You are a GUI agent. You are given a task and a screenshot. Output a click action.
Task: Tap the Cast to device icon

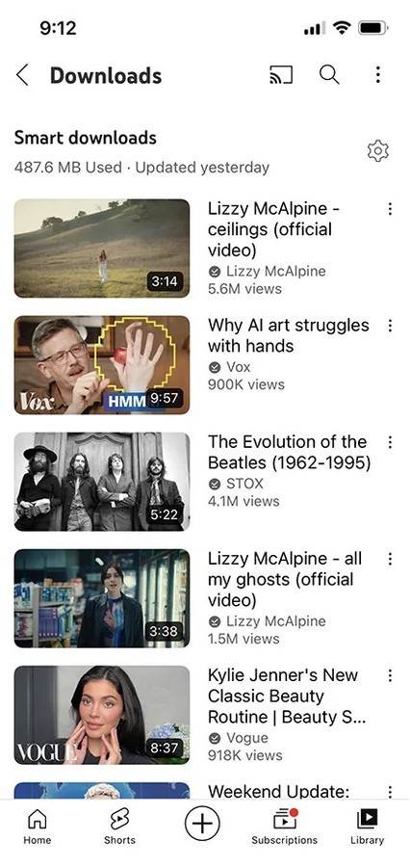[x=280, y=75]
